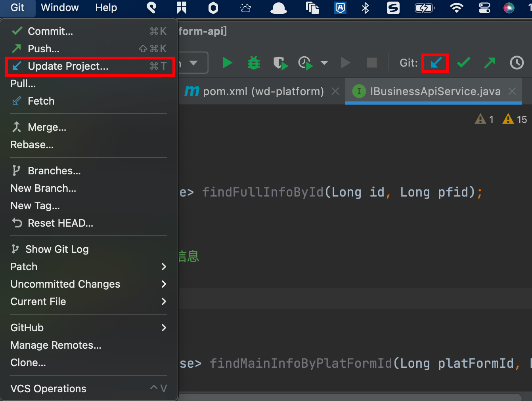Open the run configuration dropdown
Screen dimensions: 532x401
(193, 63)
